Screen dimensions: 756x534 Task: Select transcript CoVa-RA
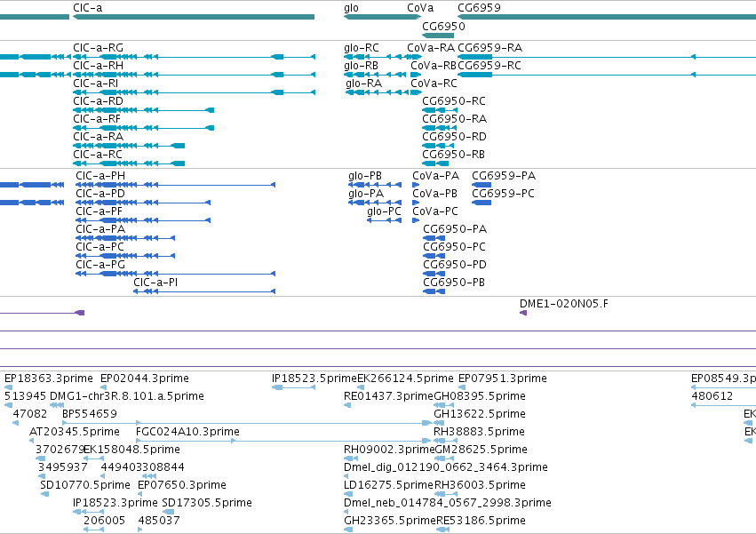click(431, 48)
